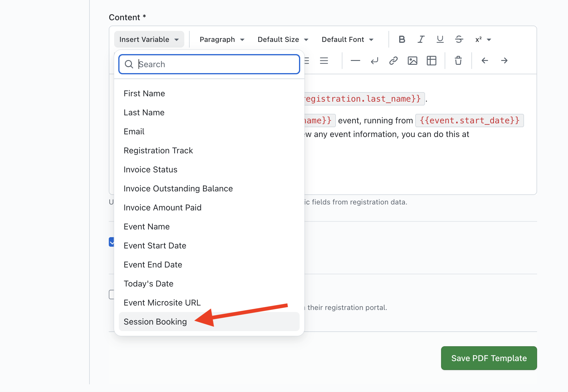Open the Default Font dropdown
568x392 pixels.
click(347, 39)
